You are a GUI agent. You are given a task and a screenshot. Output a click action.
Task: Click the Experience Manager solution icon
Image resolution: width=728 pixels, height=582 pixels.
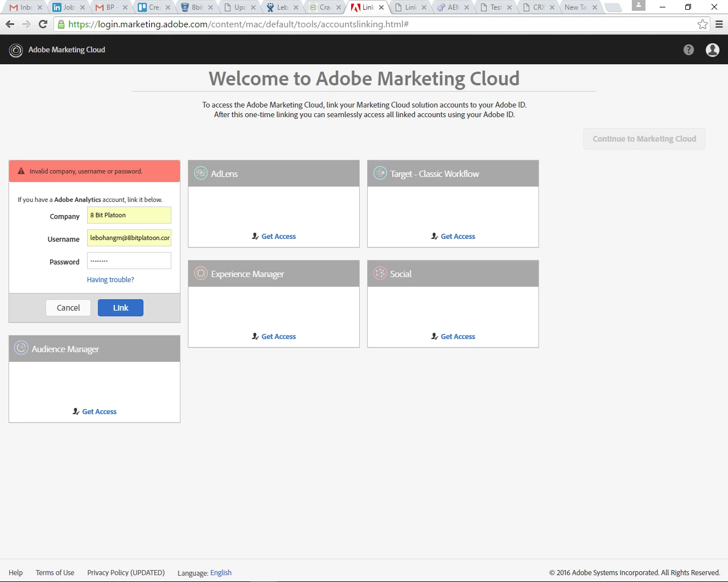201,274
